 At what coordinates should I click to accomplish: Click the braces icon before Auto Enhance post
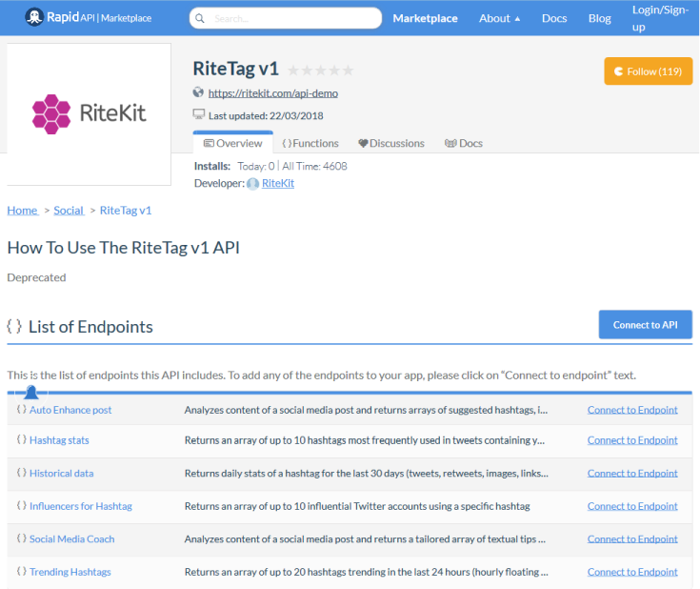(21, 409)
